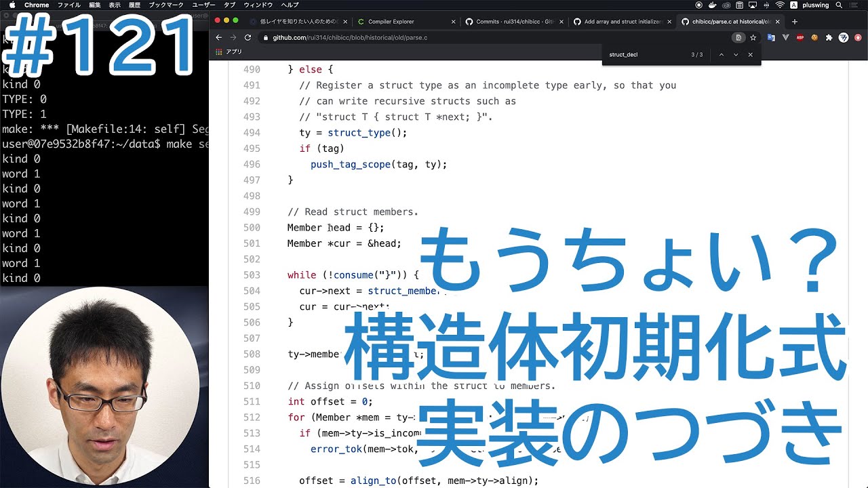
Task: Switch to Add array and struct initializer tab
Action: click(622, 22)
